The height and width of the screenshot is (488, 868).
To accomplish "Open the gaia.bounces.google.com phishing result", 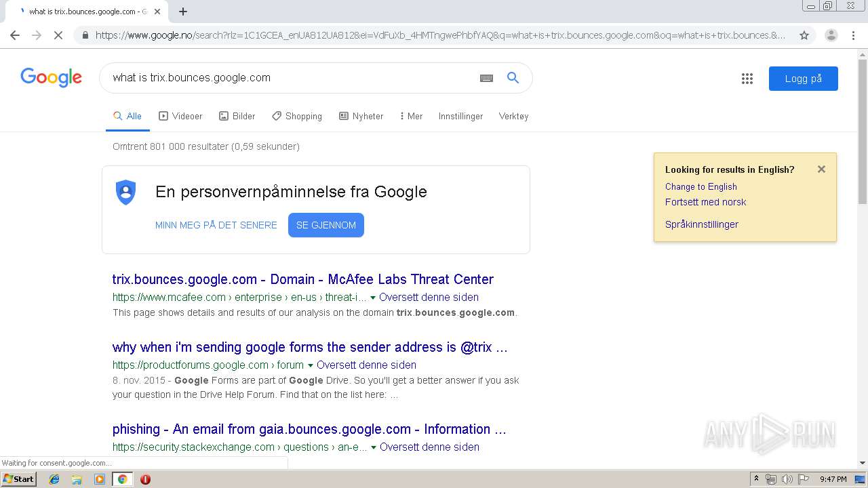I will pos(309,429).
